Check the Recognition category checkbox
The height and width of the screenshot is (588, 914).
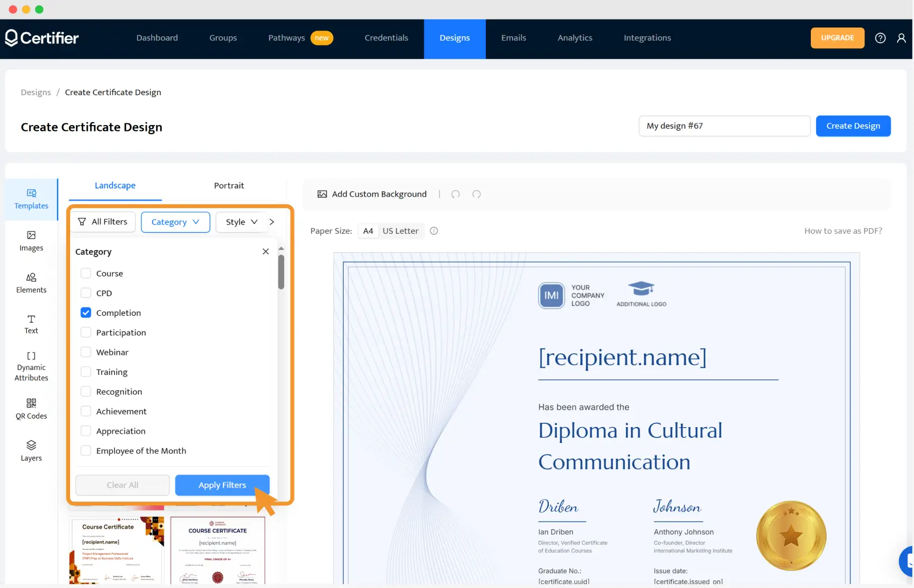86,392
